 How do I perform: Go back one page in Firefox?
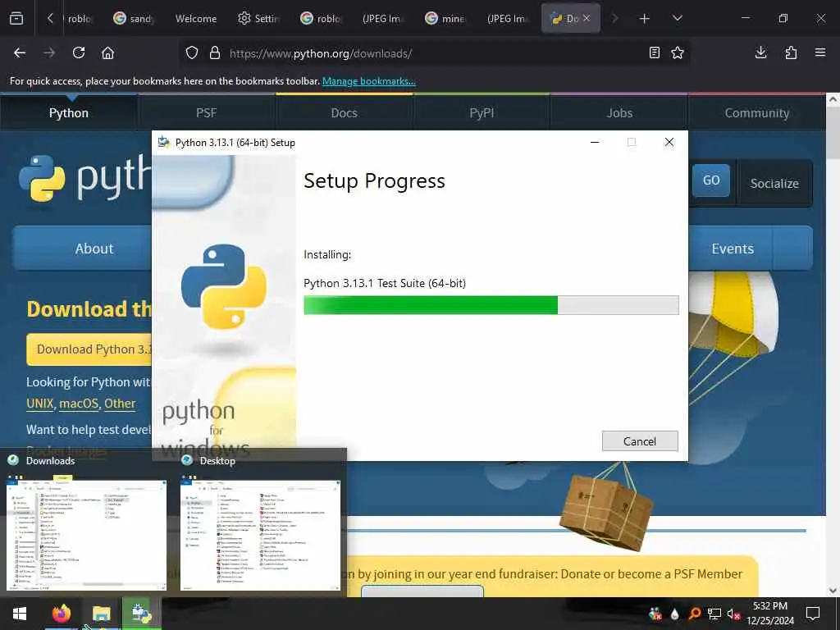coord(20,53)
